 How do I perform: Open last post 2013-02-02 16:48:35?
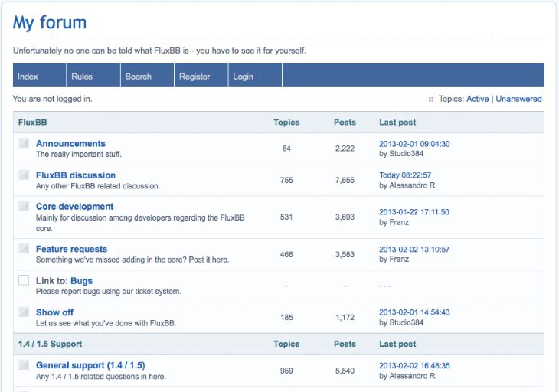point(414,366)
